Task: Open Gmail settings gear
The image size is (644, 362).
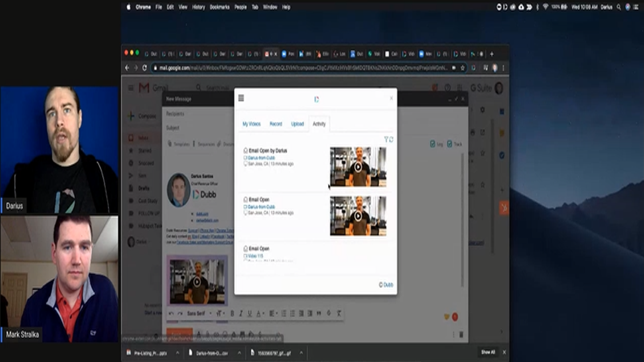Action: [482, 110]
